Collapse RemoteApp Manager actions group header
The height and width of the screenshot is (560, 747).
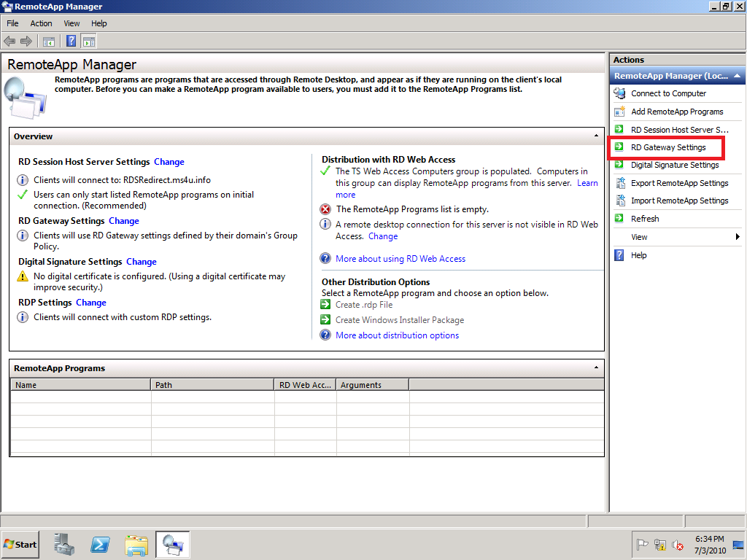click(x=737, y=76)
